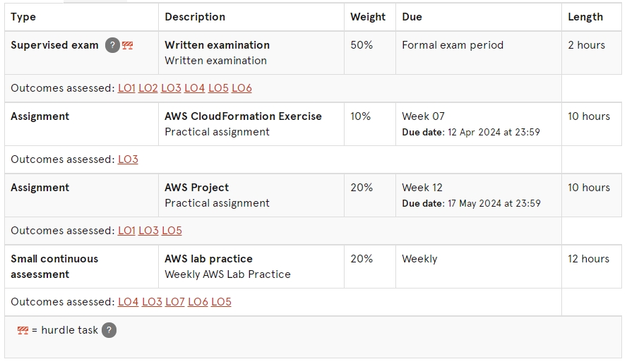Viewport: 627px width, 364px height.
Task: Open LO5 link under AWS Project outcomes
Action: pos(172,231)
